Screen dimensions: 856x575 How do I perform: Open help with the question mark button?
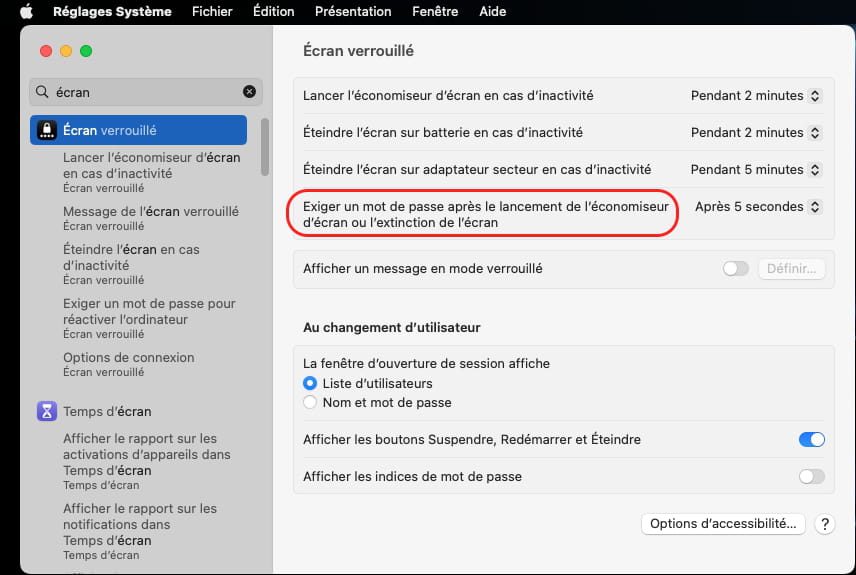coord(825,524)
